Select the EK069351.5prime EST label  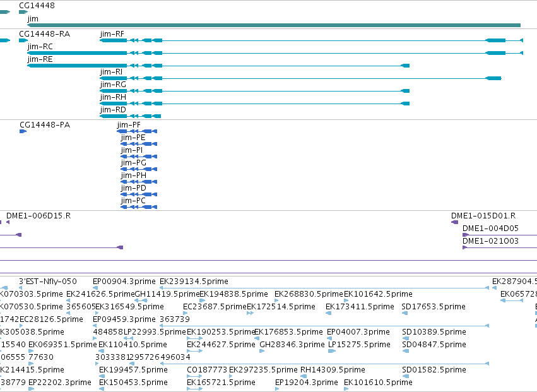[x=62, y=345]
